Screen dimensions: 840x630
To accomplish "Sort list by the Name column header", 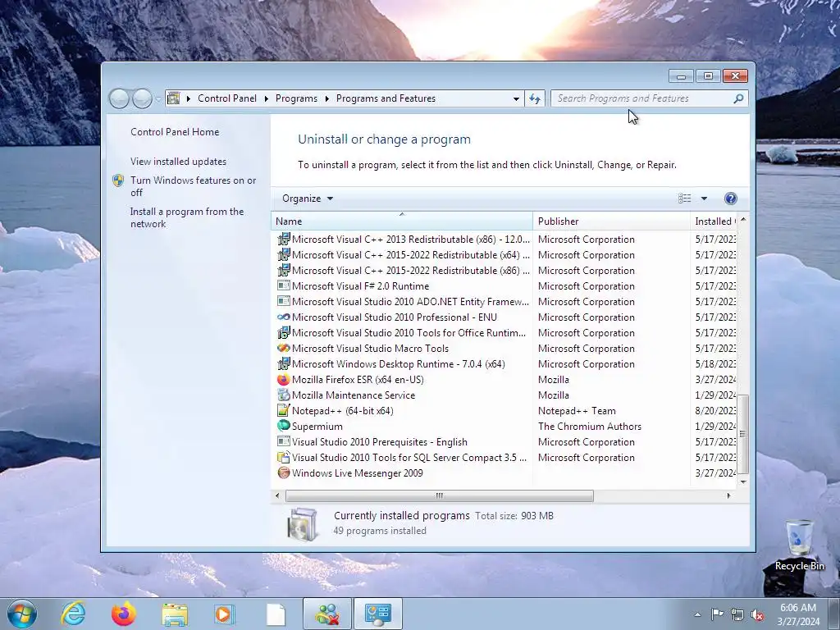I will tap(402, 221).
